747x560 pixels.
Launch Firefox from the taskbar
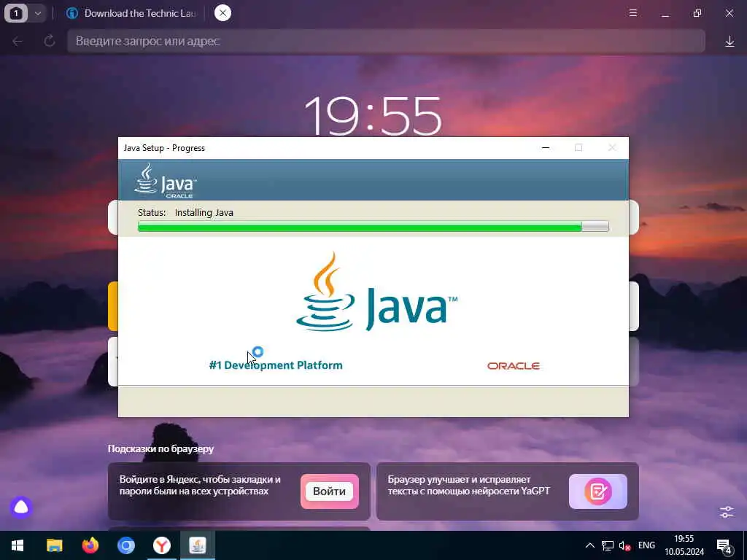click(x=90, y=545)
